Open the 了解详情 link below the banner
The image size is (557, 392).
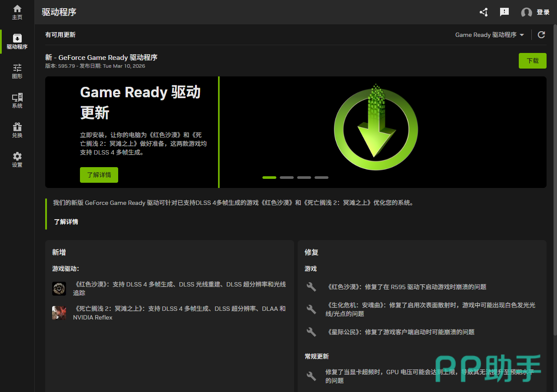(x=66, y=222)
